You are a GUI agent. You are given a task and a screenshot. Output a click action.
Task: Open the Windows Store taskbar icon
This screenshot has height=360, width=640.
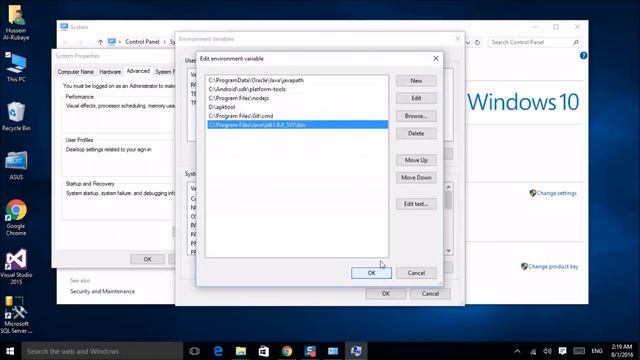click(x=264, y=351)
